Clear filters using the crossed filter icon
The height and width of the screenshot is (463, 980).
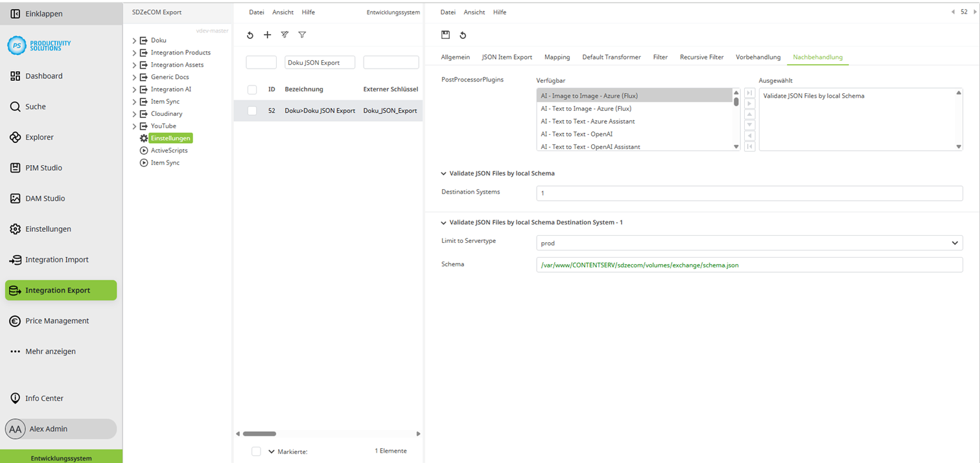click(x=284, y=35)
